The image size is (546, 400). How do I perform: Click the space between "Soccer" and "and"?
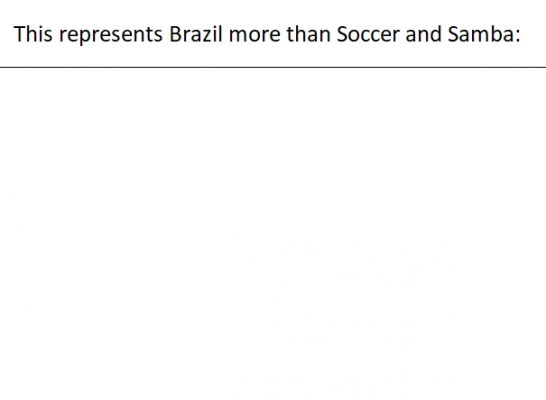point(403,35)
